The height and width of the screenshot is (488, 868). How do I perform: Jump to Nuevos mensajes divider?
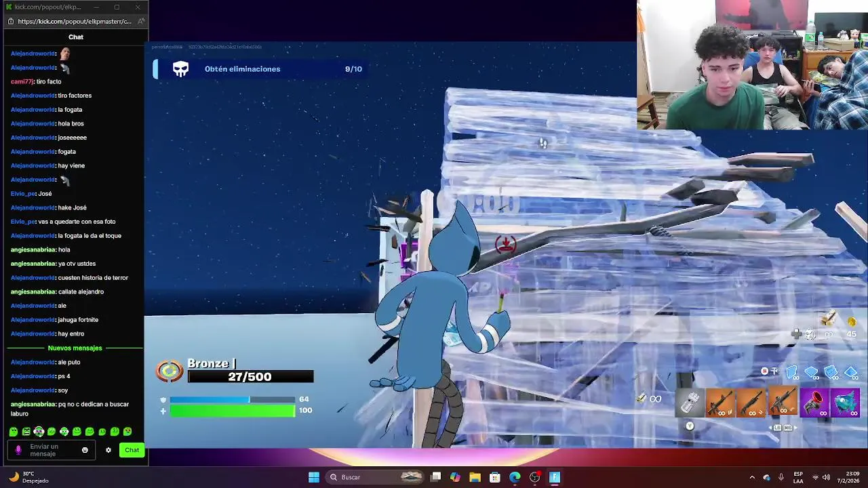tap(75, 348)
